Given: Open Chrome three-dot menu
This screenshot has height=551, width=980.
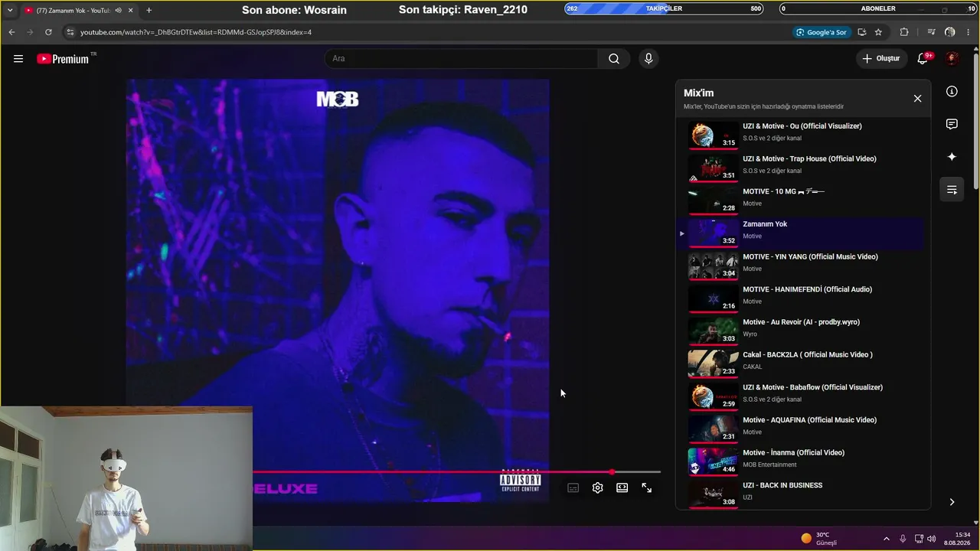Looking at the screenshot, I should 969,32.
